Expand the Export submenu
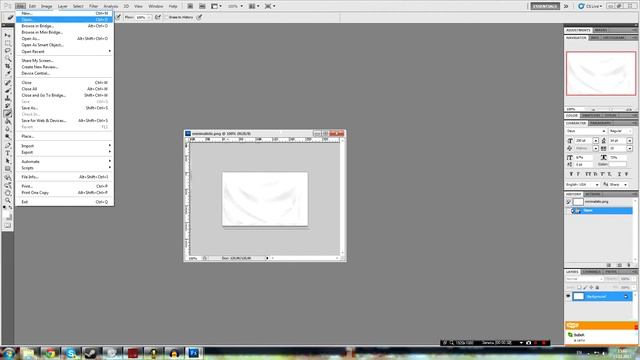The width and height of the screenshot is (640, 360). [x=65, y=152]
